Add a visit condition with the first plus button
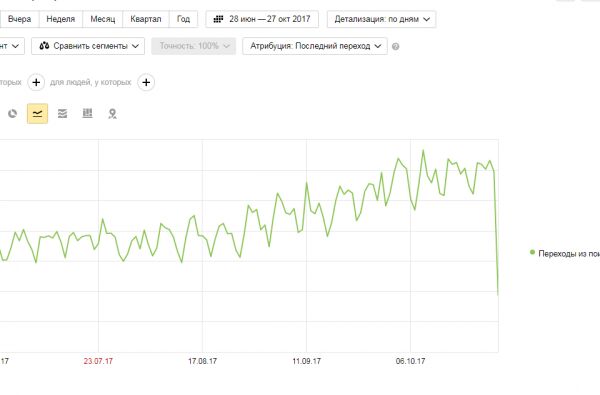The width and height of the screenshot is (600, 395). click(36, 82)
